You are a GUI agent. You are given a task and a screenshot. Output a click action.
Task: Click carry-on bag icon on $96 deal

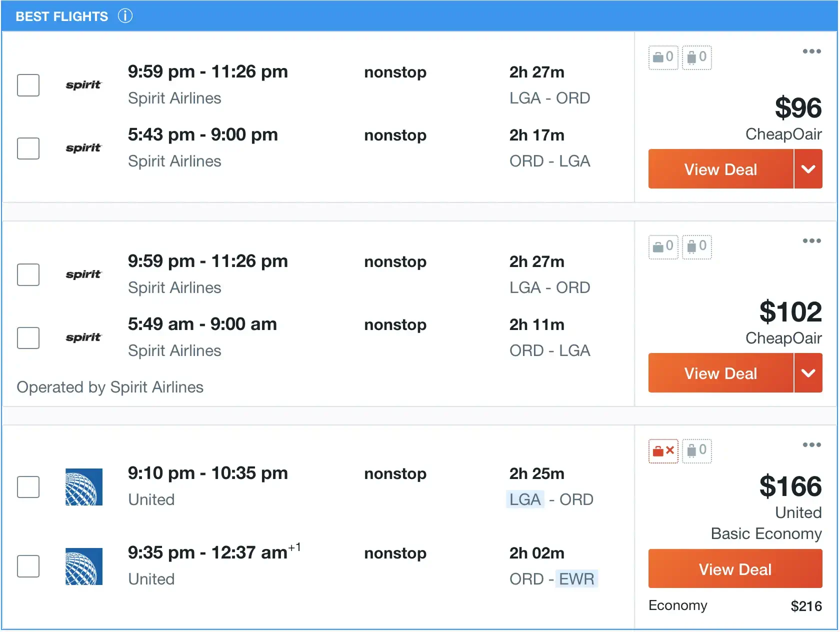(x=663, y=57)
